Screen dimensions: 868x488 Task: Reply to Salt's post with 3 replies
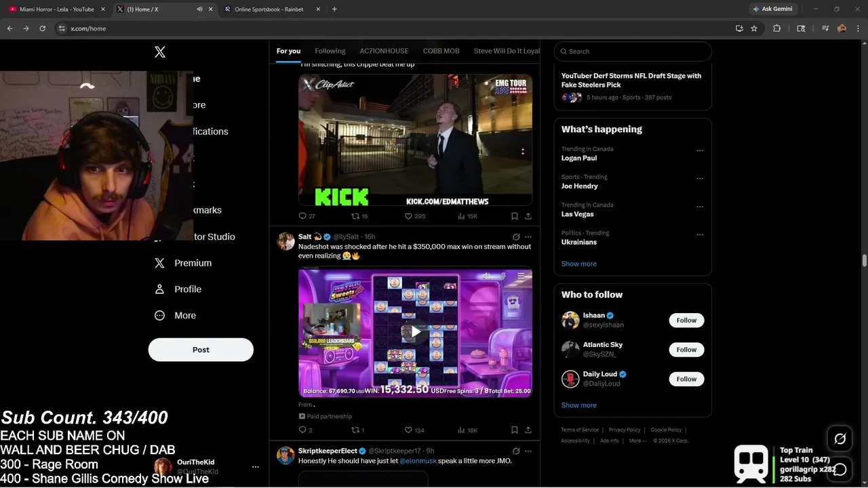click(306, 430)
